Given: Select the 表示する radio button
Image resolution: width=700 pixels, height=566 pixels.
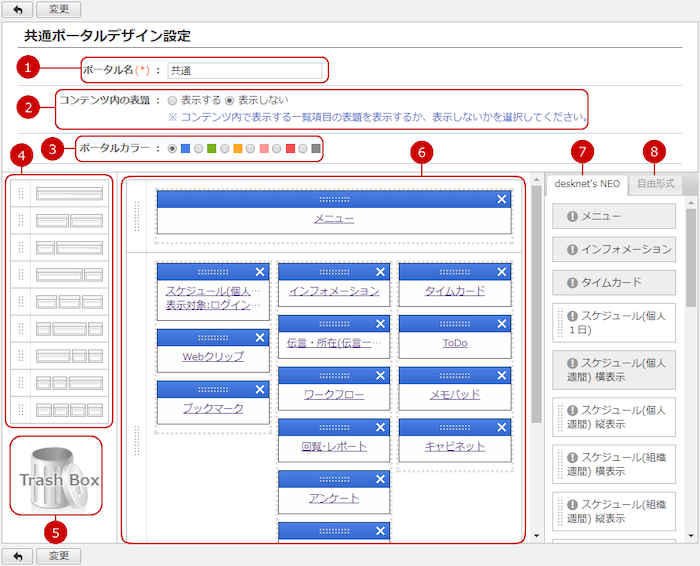Looking at the screenshot, I should pyautogui.click(x=173, y=101).
